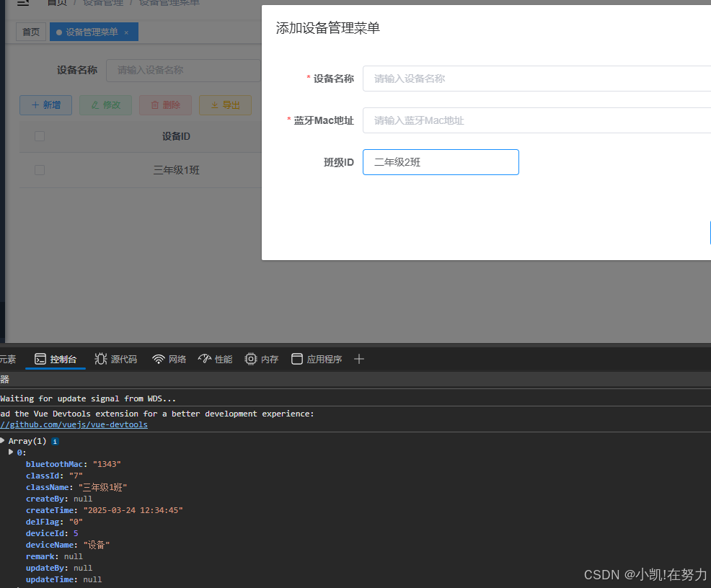Click the classId "7" property line
Image resolution: width=711 pixels, height=588 pixels.
(54, 476)
